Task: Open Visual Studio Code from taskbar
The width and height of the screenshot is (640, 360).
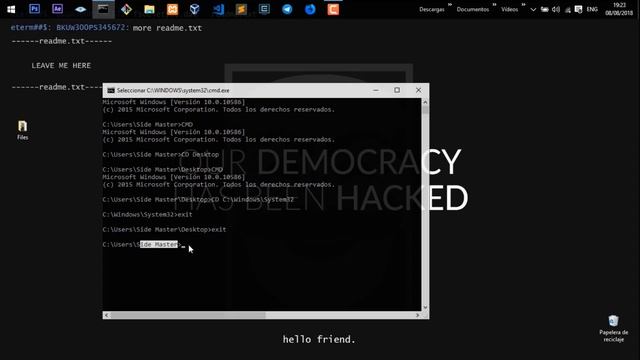Action: click(218, 9)
